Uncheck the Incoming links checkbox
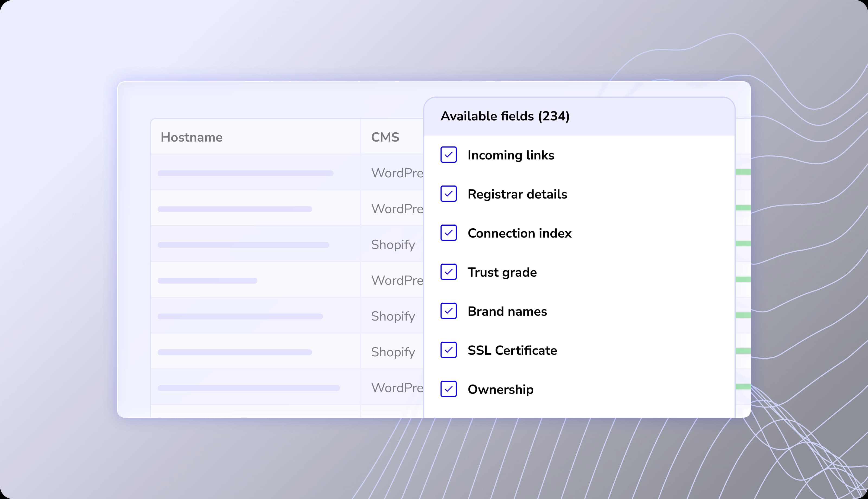 pyautogui.click(x=448, y=155)
